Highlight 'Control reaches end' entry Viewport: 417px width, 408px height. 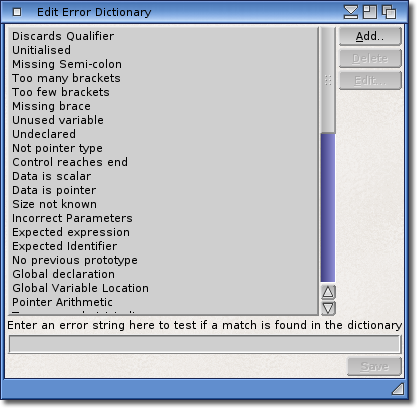[162, 162]
